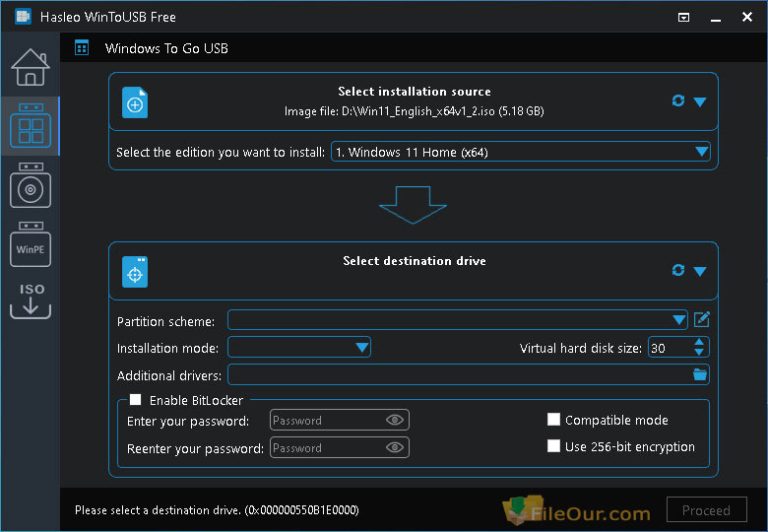This screenshot has width=768, height=532.
Task: Click the Hasleo WinToUSB app logo
Action: tap(23, 17)
